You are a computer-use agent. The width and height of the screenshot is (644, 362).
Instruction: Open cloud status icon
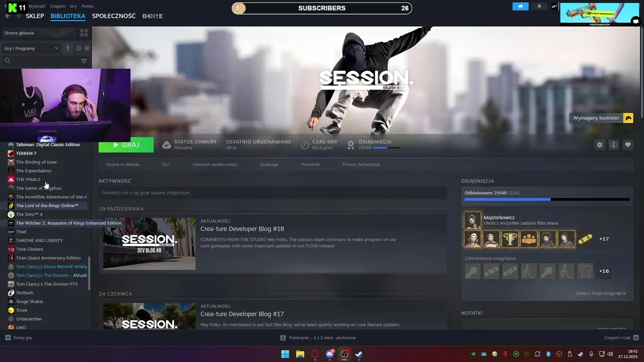pos(167,145)
